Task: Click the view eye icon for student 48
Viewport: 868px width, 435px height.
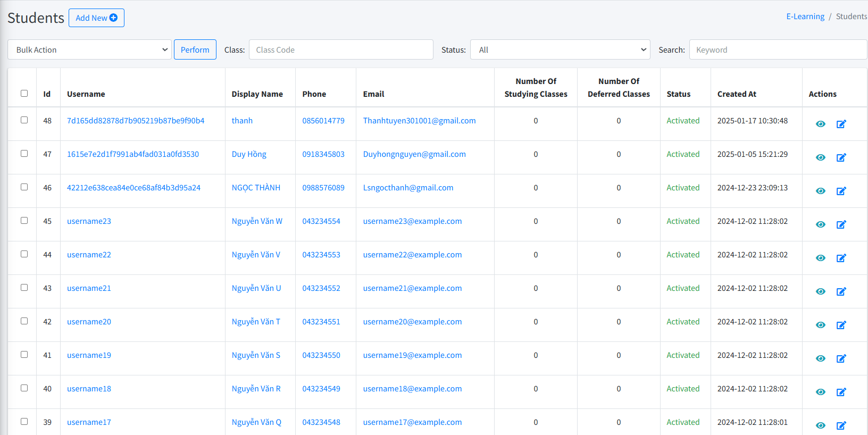Action: coord(821,124)
